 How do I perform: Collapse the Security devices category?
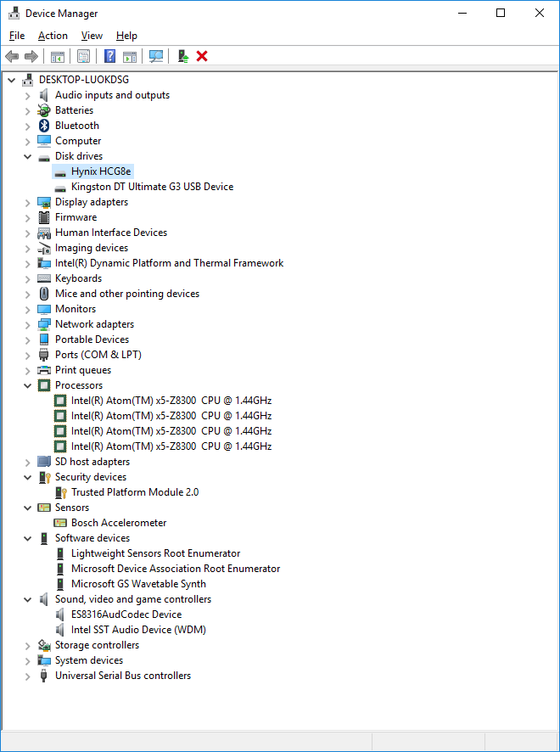click(x=27, y=477)
